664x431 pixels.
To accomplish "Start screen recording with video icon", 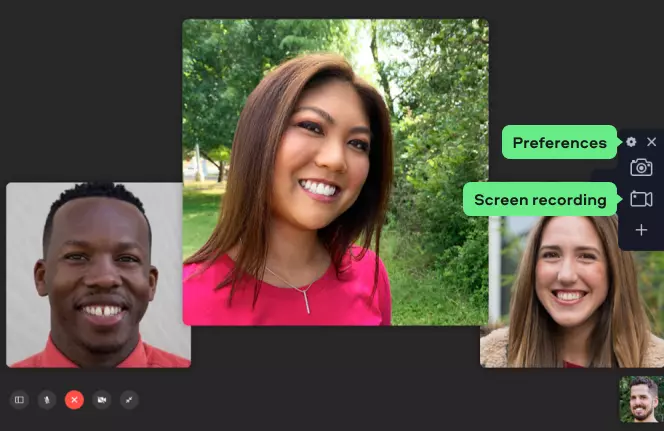I will coord(641,199).
